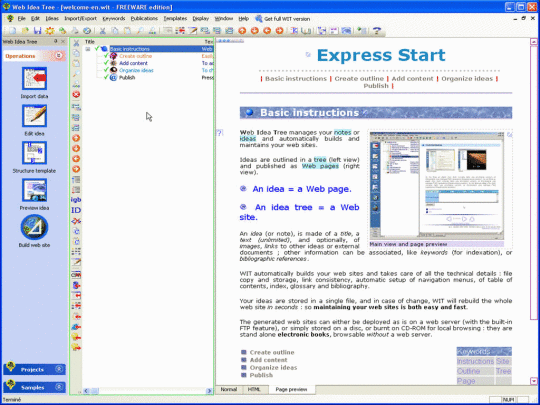This screenshot has width=540, height=405.
Task: Click the blue Save disk toolbar icon
Action: [37, 31]
